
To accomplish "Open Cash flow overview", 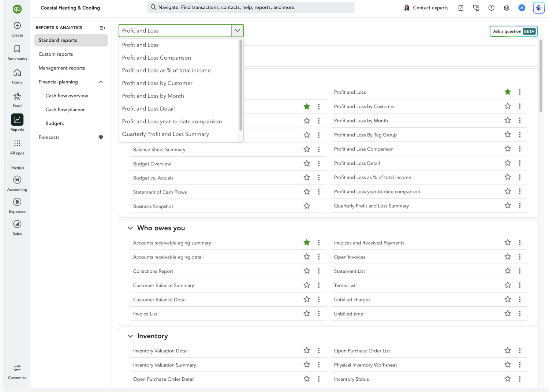I will [x=67, y=96].
